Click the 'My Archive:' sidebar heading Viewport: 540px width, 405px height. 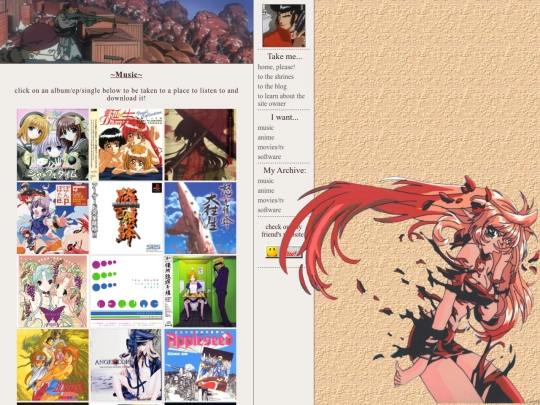click(x=284, y=170)
